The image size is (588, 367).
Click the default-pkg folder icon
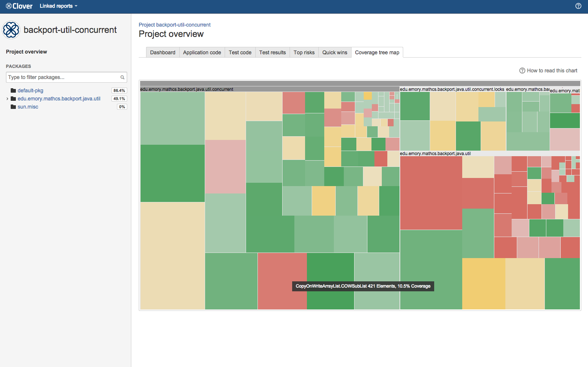point(13,91)
